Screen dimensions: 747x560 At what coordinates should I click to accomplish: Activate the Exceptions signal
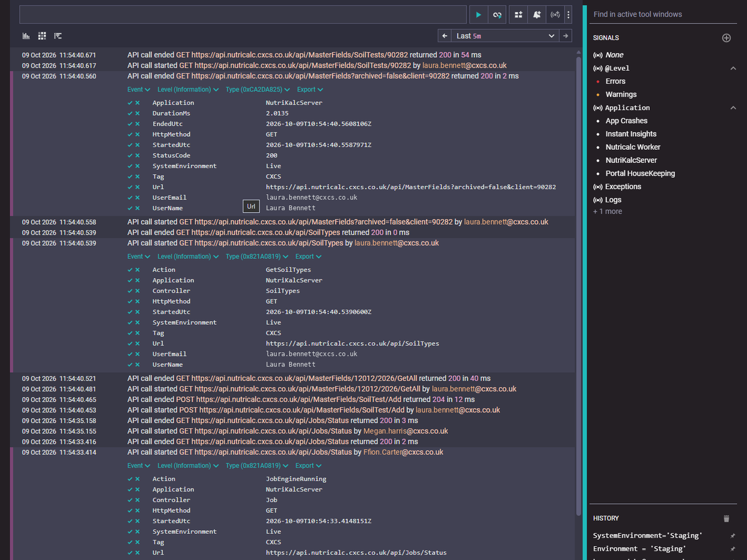[x=622, y=187]
